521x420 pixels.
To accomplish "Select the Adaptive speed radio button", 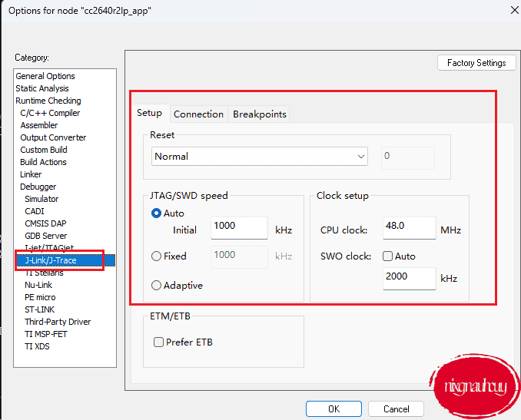I will [x=157, y=286].
